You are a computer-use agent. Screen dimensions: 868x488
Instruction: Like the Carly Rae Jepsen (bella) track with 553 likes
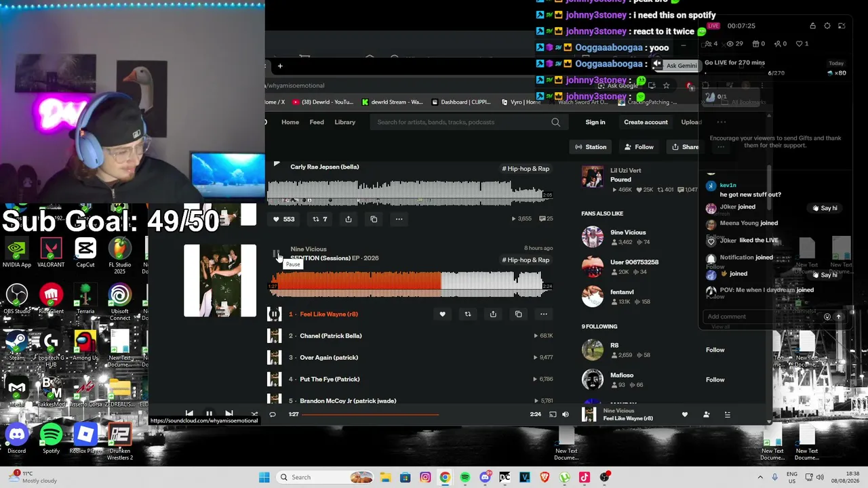283,219
